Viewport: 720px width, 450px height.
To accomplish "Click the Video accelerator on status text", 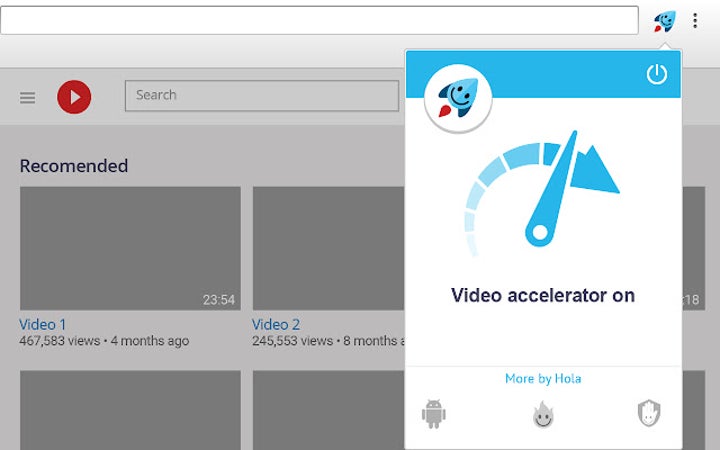I will coord(543,295).
